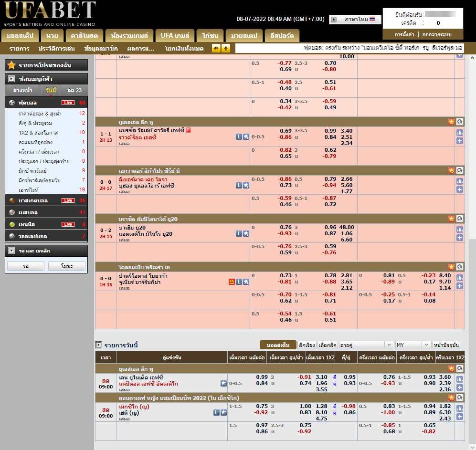476x450 pixels.
Task: Refresh the โคลอมเบีย พรีเมร่า เอ league
Action: [x=460, y=267]
